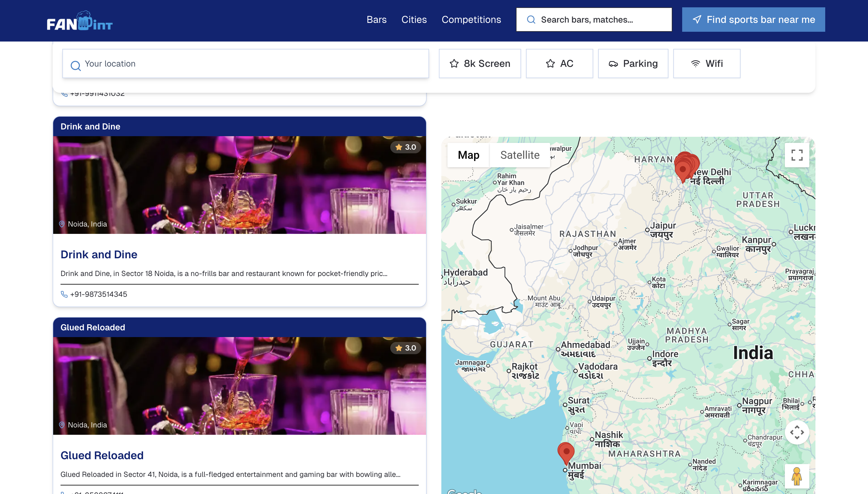Open the Cities navigation link
The image size is (868, 494).
(414, 20)
